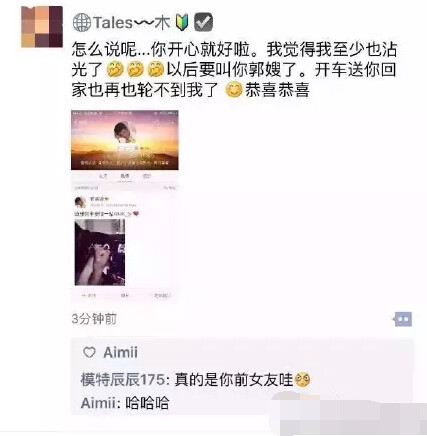Click the wide-eyed emoji after 前女友哇
The image size is (427, 436).
pos(303,379)
